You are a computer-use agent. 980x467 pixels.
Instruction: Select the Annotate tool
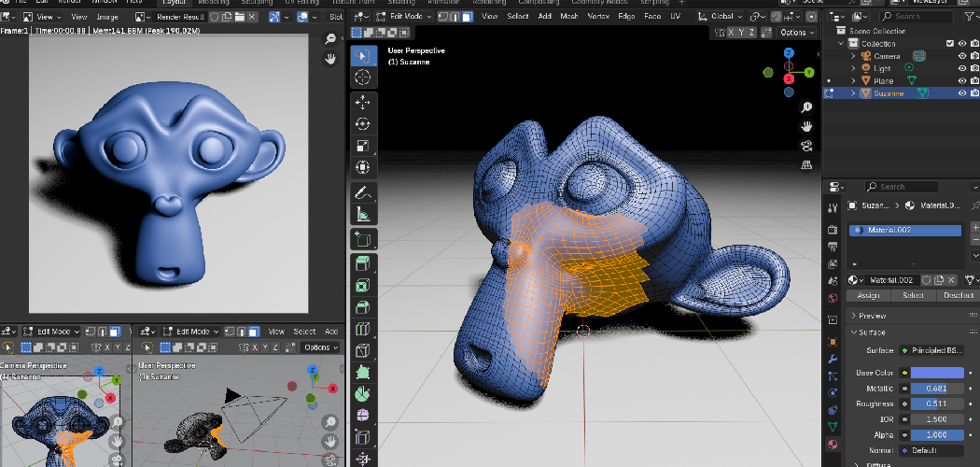(363, 191)
